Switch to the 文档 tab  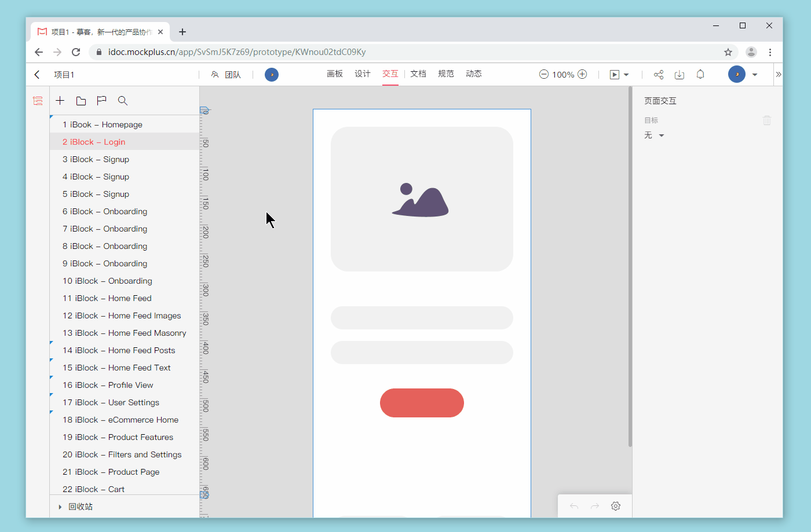(x=418, y=74)
